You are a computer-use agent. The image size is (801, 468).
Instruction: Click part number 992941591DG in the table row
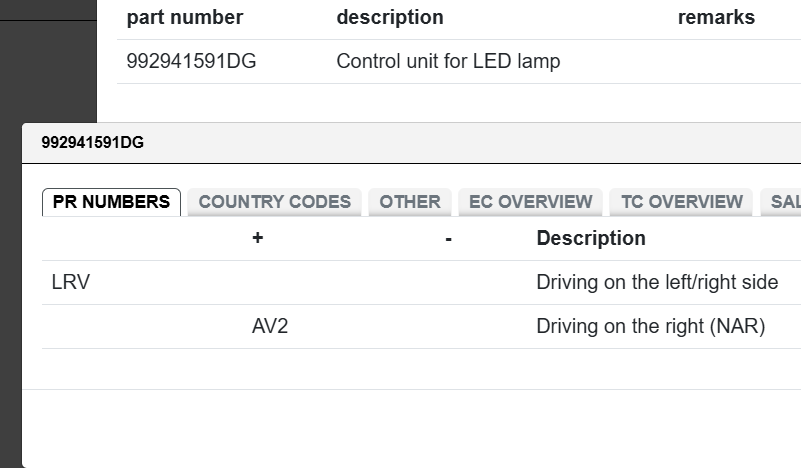(191, 61)
